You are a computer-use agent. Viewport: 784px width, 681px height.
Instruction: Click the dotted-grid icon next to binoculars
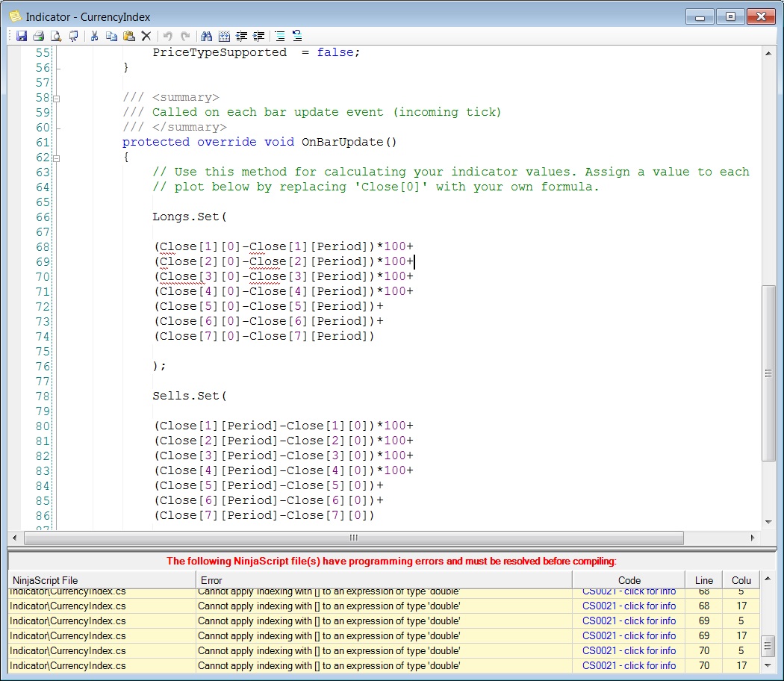(225, 36)
